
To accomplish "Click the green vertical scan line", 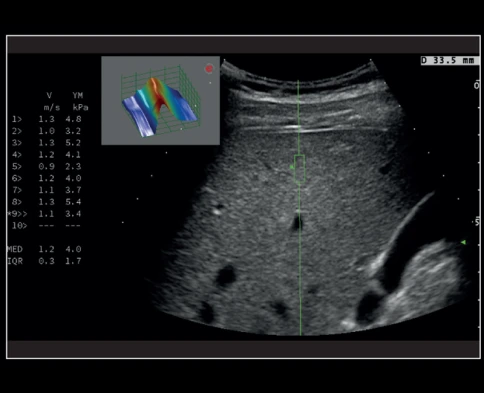I will pos(299,208).
